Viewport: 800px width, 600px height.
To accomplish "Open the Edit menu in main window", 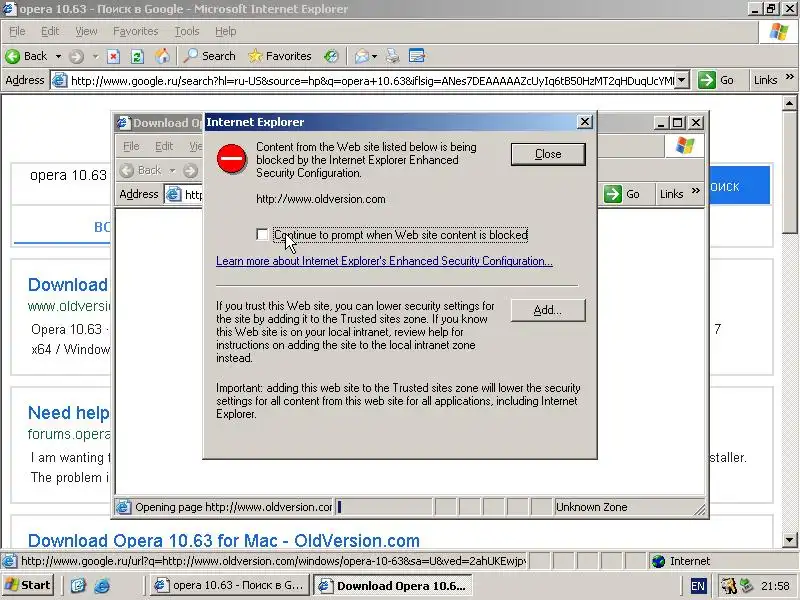I will click(x=50, y=31).
